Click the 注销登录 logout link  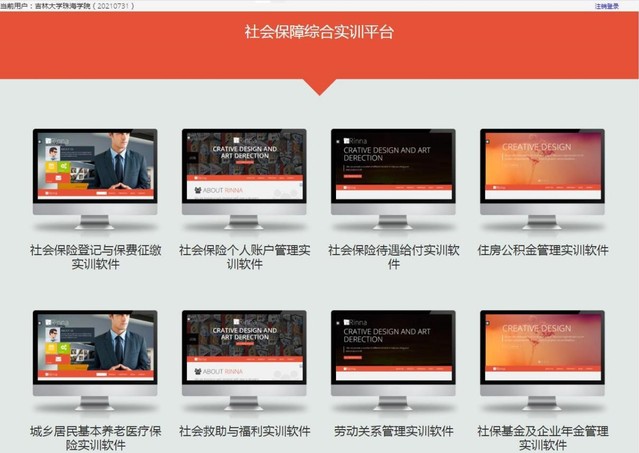606,6
